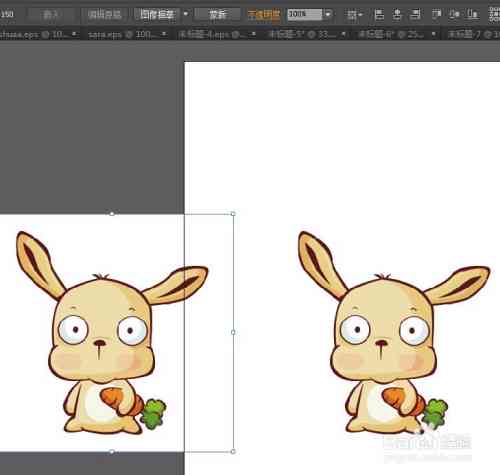Image resolution: width=500 pixels, height=475 pixels.
Task: Select the Horizontal Align Center icon
Action: (x=397, y=15)
